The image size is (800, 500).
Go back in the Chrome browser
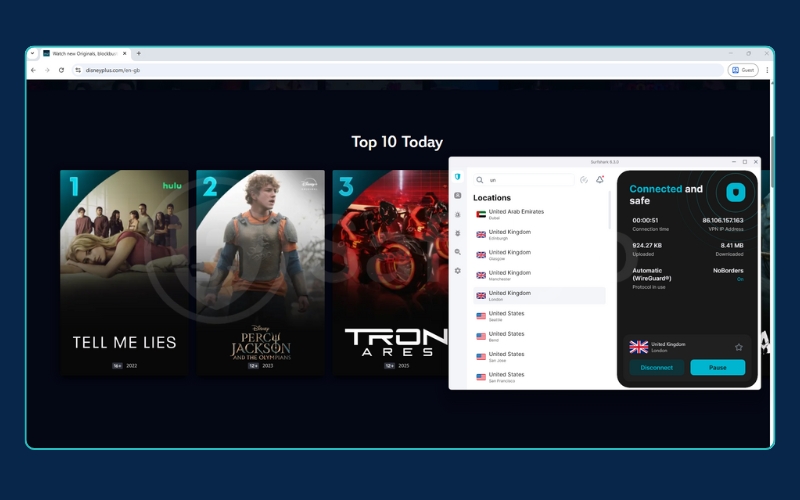[x=34, y=70]
